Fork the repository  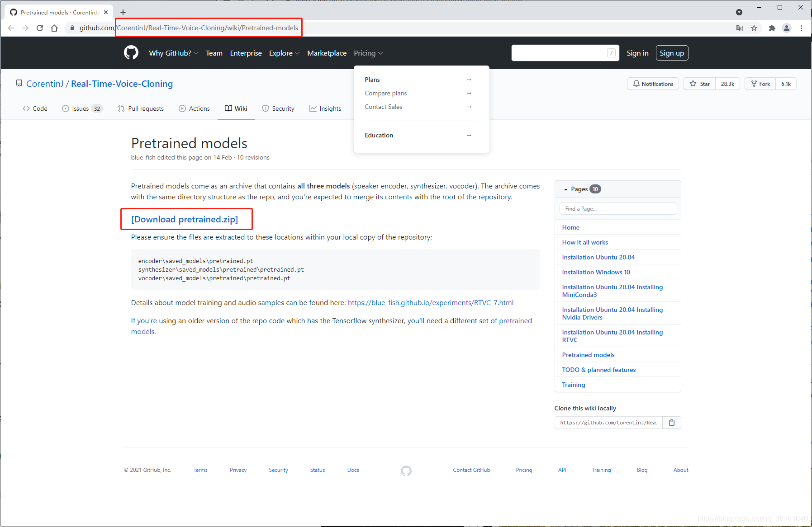click(760, 84)
